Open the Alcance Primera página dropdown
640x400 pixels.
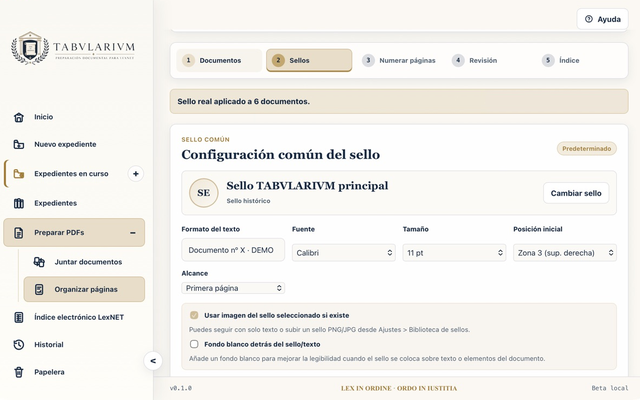pyautogui.click(x=233, y=288)
